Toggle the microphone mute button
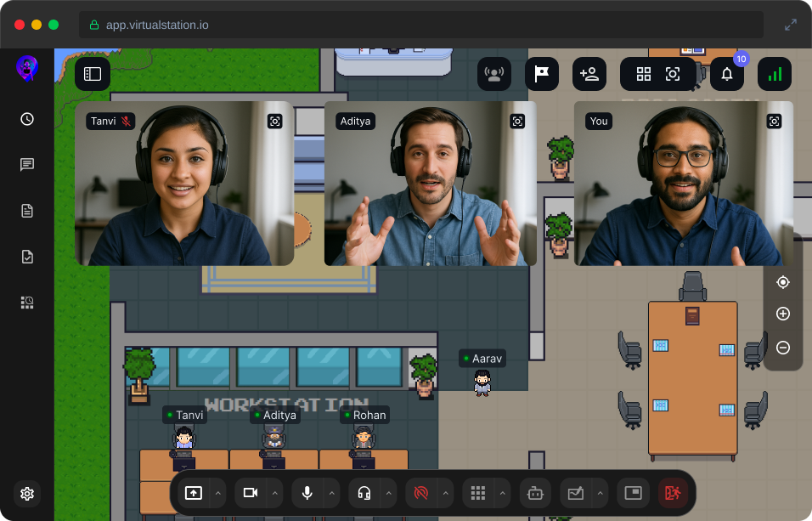The height and width of the screenshot is (521, 812). 307,493
